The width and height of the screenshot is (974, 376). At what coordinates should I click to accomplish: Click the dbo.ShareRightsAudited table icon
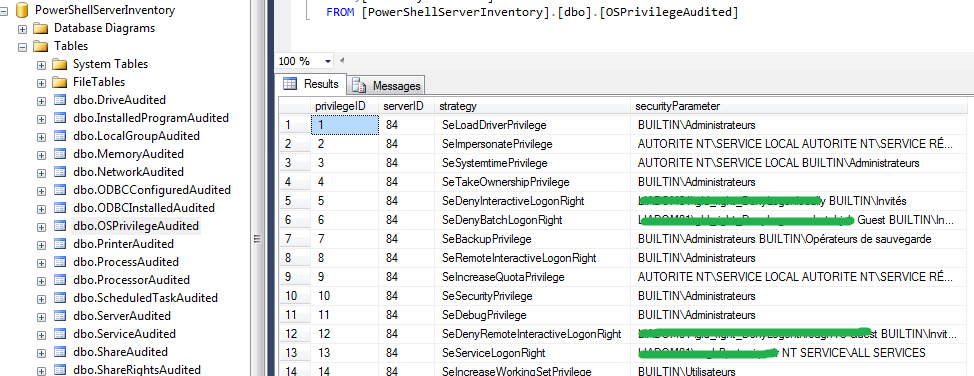[x=60, y=370]
